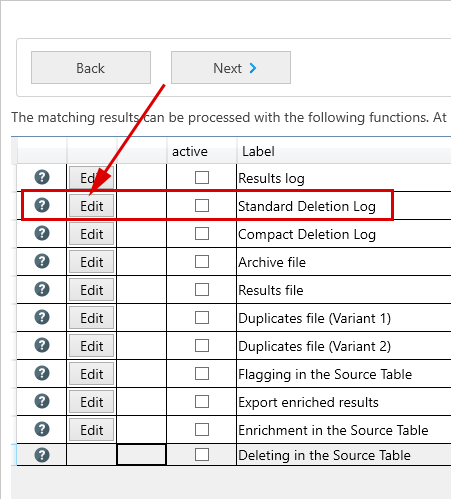Screen dimensions: 451x499
Task: Click help icon beside Archive file
Action: click(x=42, y=261)
